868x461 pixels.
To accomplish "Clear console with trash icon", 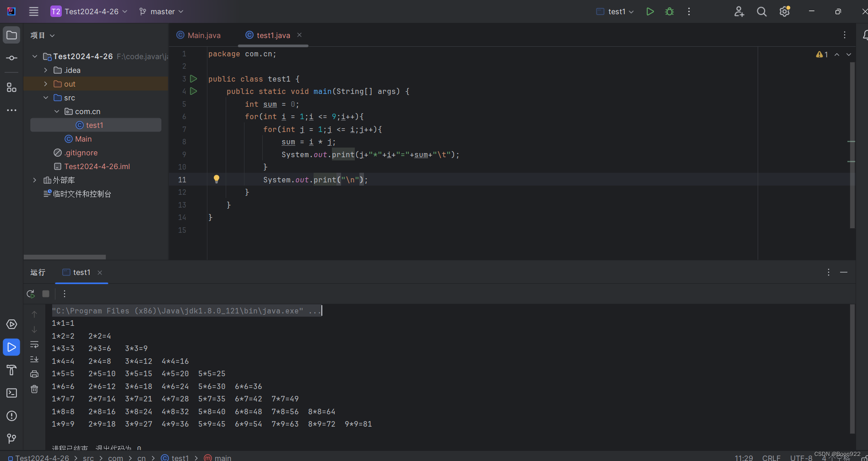I will click(34, 389).
